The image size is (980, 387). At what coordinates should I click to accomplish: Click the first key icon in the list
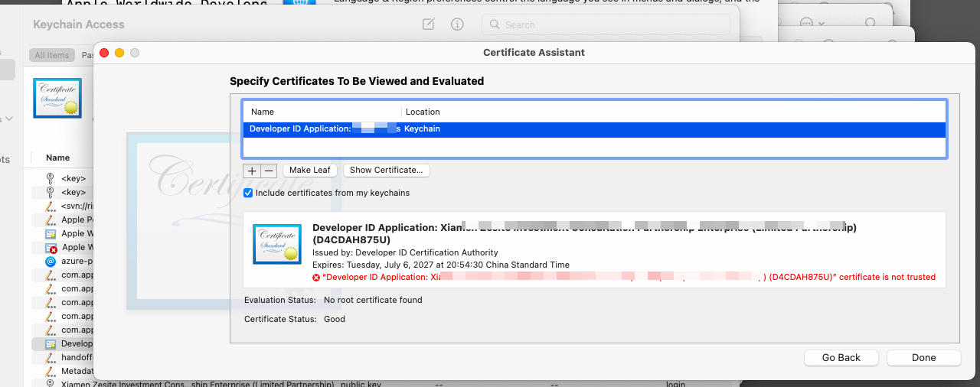tap(51, 178)
